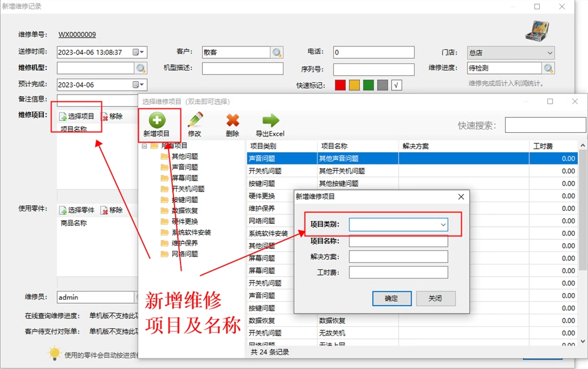
Task: Click the 选择项目 icon button
Action: (76, 116)
